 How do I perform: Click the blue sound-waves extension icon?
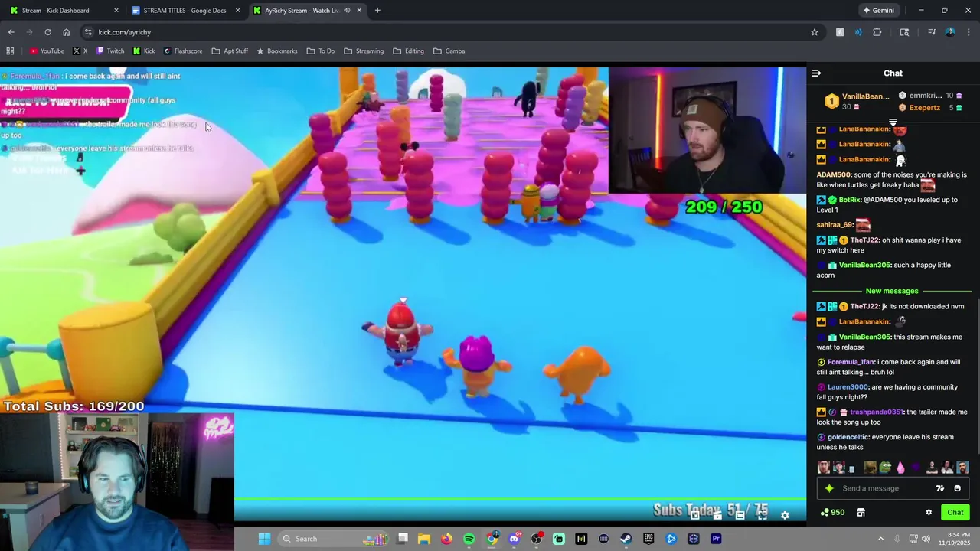[858, 32]
